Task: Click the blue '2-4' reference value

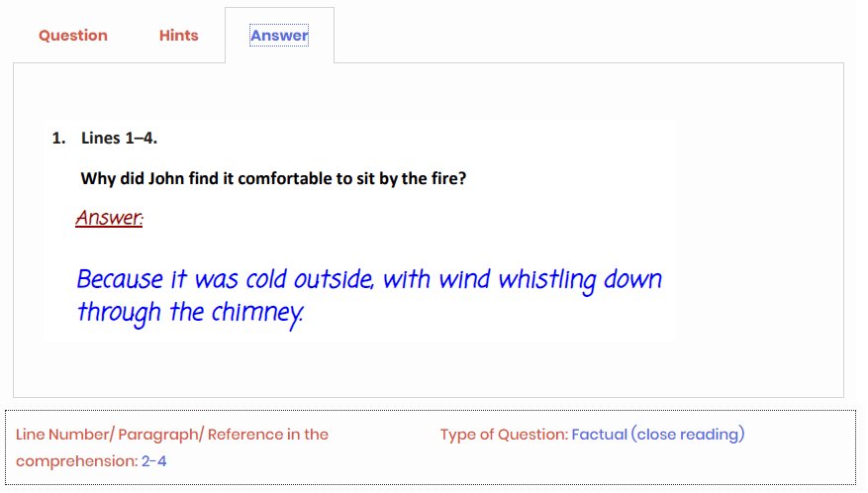Action: 153,461
